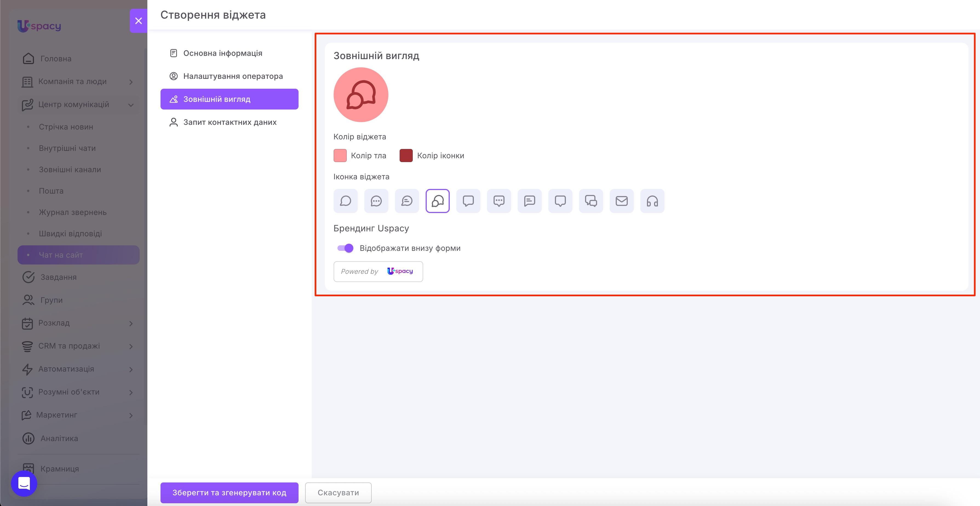
Task: Open Пошта in sidebar
Action: pyautogui.click(x=78, y=191)
